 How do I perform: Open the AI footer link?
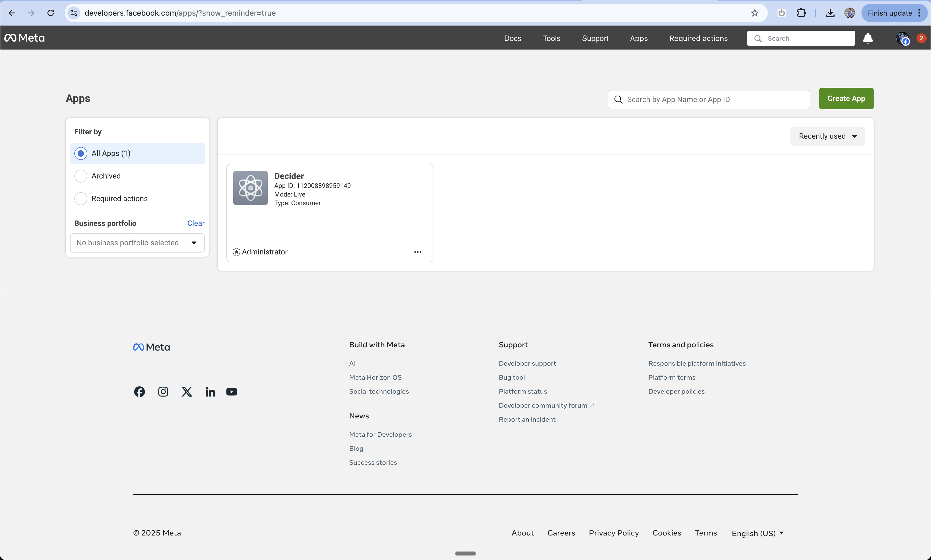pos(352,363)
